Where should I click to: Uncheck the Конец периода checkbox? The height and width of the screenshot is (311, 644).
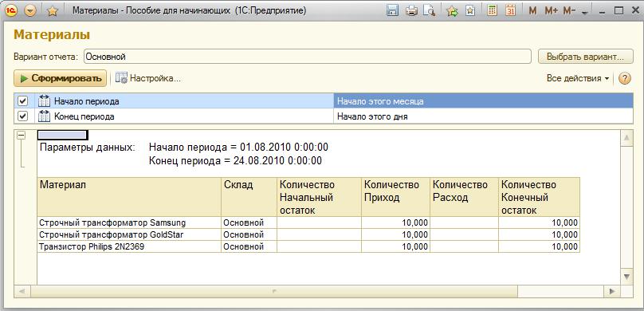[23, 116]
